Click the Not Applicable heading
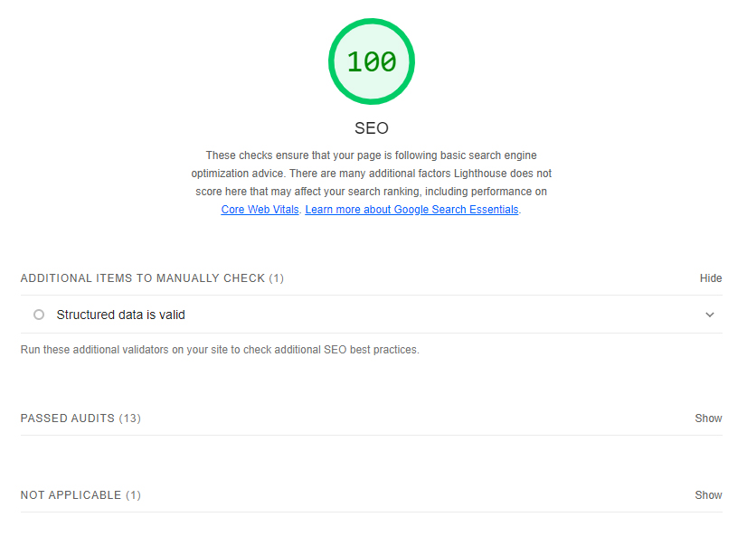 pos(71,495)
